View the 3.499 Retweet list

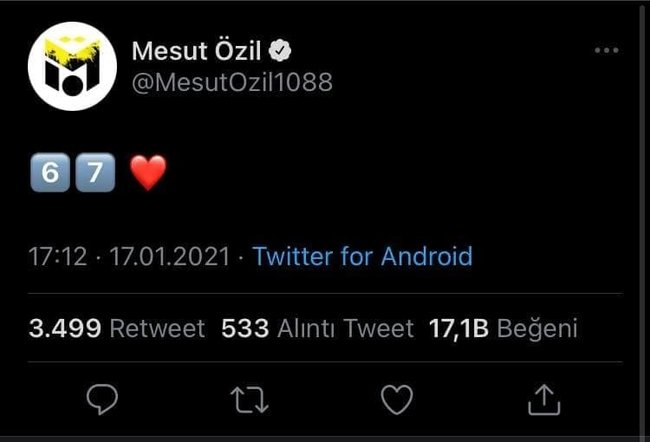[116, 329]
